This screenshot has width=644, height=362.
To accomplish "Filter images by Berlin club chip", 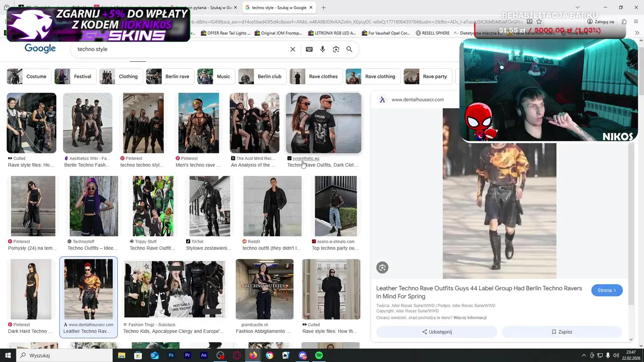I will [x=262, y=76].
